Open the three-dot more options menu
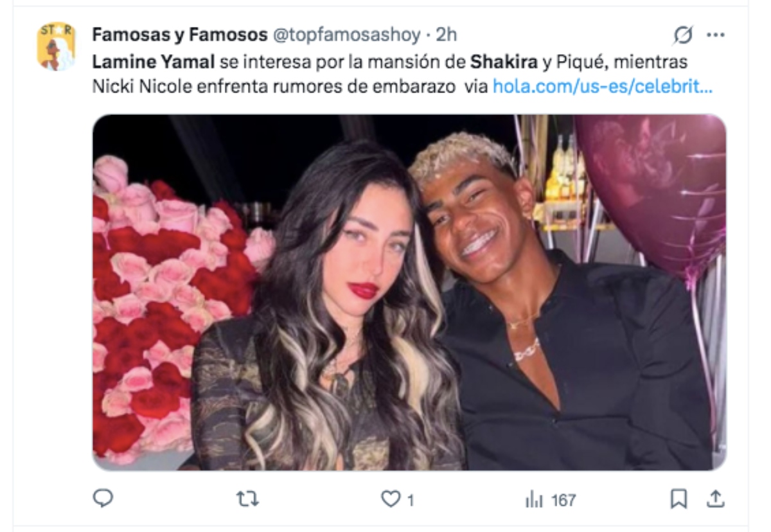This screenshot has width=771, height=532. [x=716, y=35]
